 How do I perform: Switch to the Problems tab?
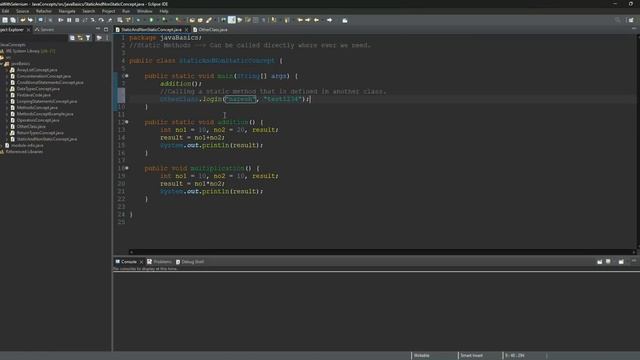click(160, 262)
